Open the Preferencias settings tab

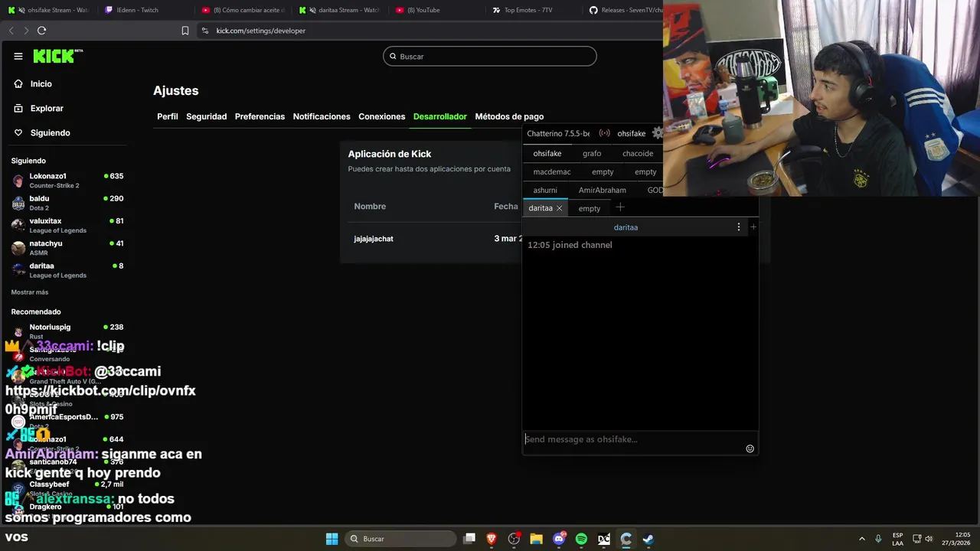(x=260, y=116)
